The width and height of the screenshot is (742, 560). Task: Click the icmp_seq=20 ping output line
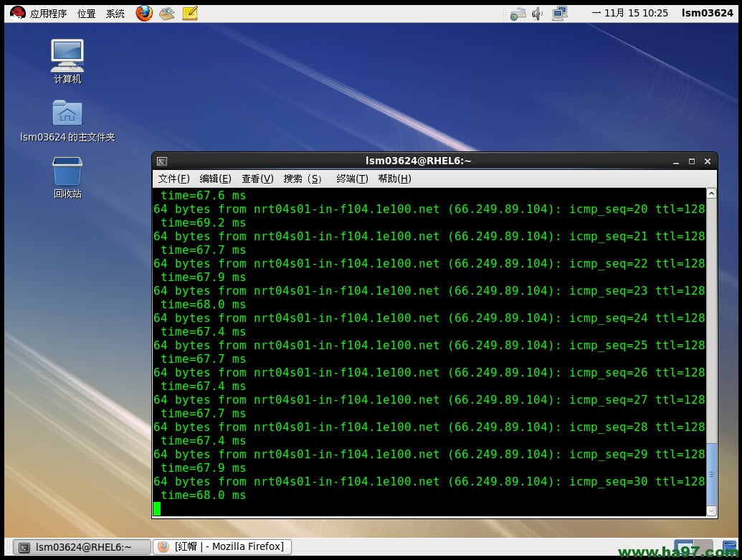pyautogui.click(x=429, y=209)
